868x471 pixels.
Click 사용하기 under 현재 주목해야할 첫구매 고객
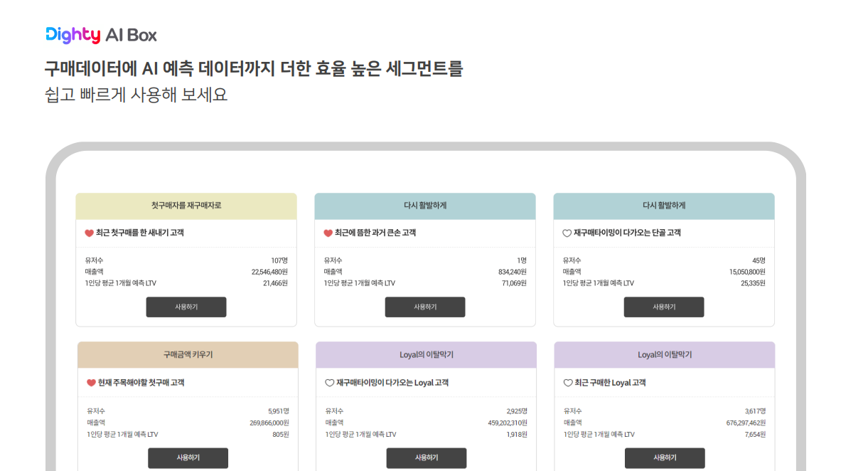pos(188,458)
